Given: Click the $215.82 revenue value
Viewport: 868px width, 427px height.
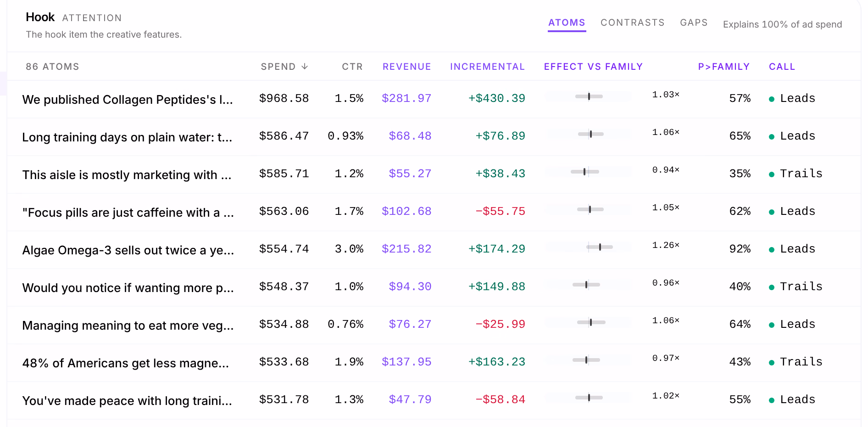Looking at the screenshot, I should pos(406,249).
